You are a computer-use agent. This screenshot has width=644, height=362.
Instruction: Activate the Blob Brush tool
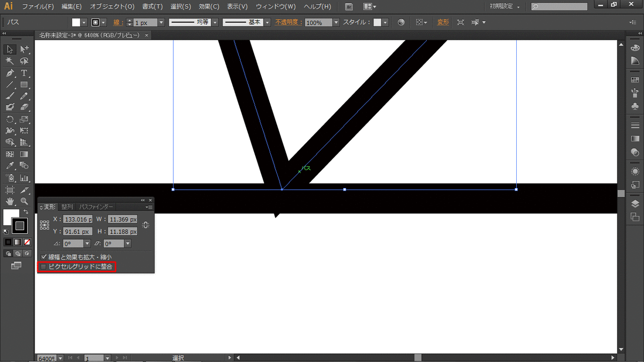[10, 107]
